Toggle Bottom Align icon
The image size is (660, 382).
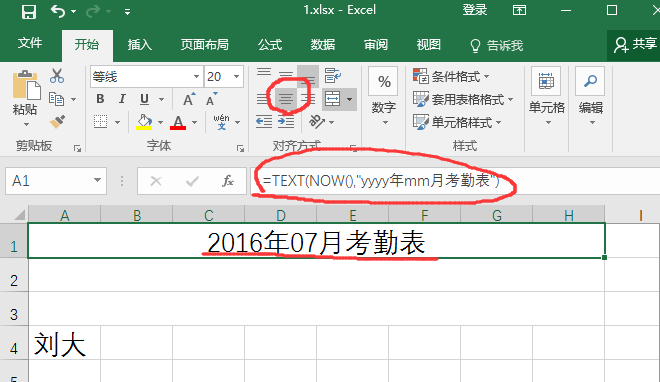coord(308,77)
